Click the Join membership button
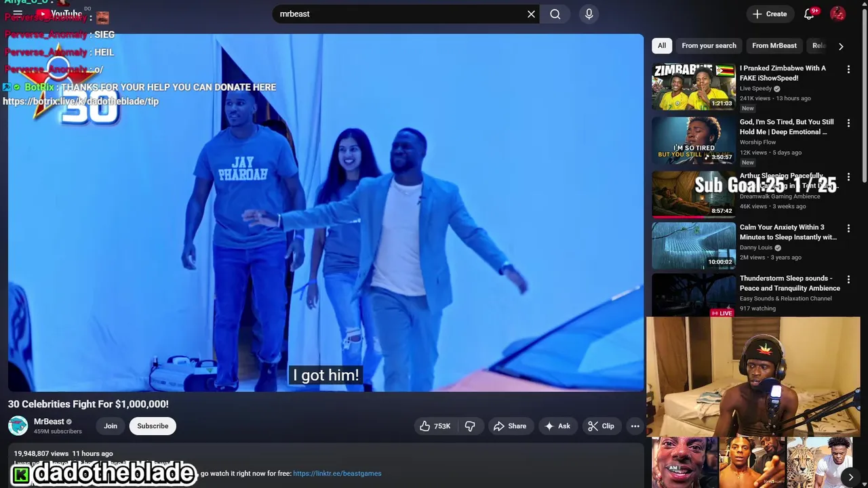The width and height of the screenshot is (868, 488). (x=111, y=426)
